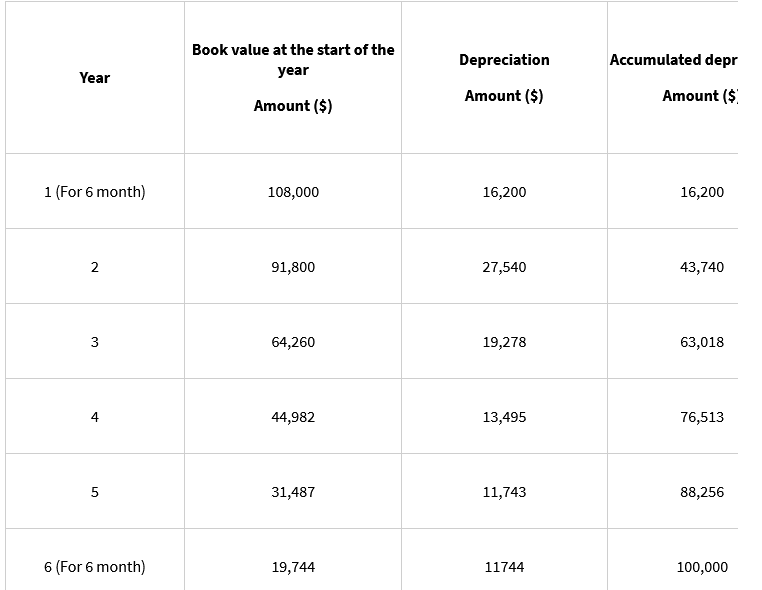Select the Book value column header
Viewport: 762px width, 590px height.
click(293, 77)
